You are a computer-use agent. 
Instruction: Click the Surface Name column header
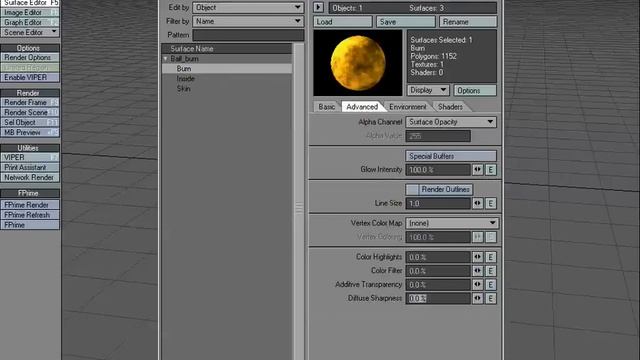[227, 49]
